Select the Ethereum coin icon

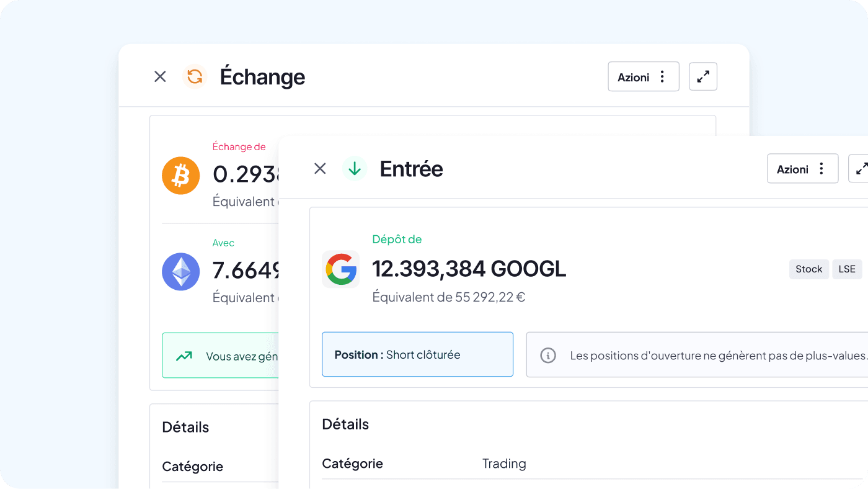[x=180, y=271]
